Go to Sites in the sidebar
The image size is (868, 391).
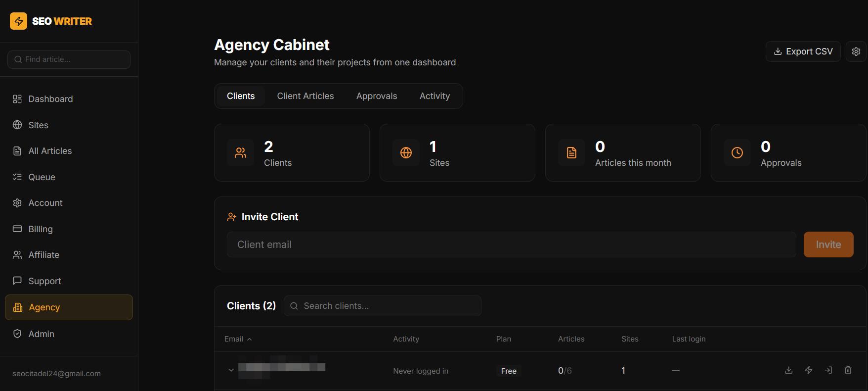(69, 125)
